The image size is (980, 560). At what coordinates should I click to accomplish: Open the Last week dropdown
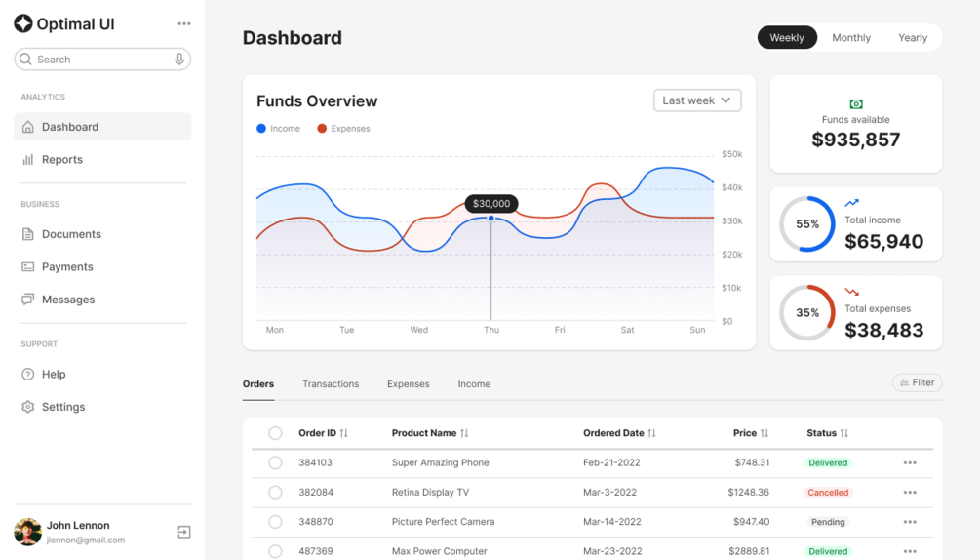pos(697,100)
